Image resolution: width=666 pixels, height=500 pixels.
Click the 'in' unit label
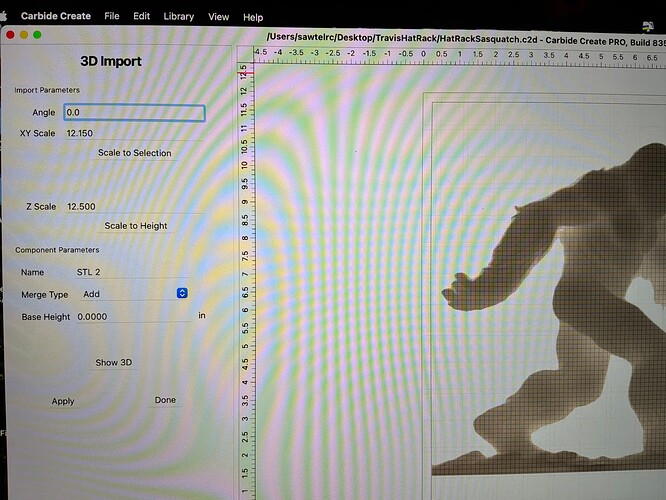point(202,315)
